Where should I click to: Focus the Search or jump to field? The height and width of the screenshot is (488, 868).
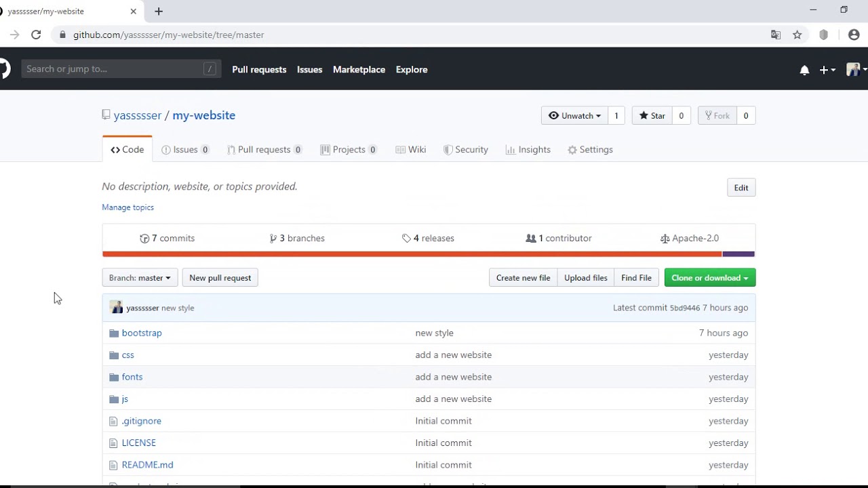(121, 69)
